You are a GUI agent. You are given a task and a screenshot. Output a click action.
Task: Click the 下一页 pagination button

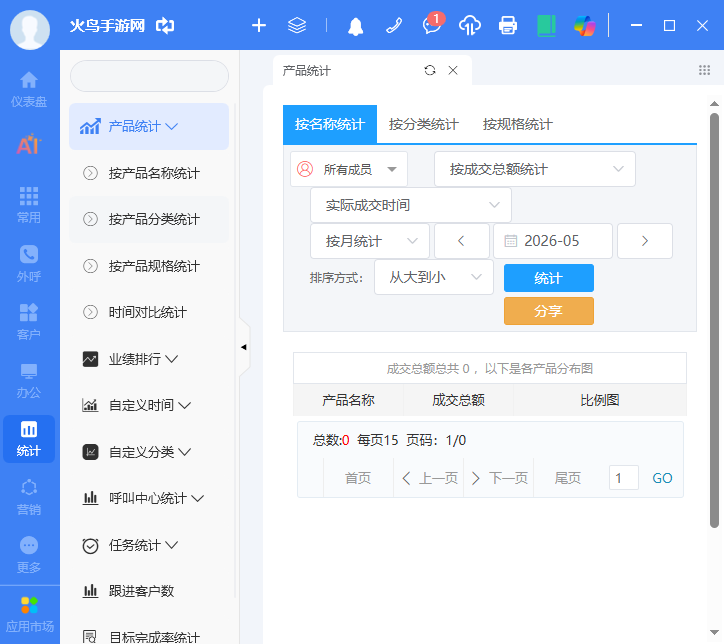[499, 478]
